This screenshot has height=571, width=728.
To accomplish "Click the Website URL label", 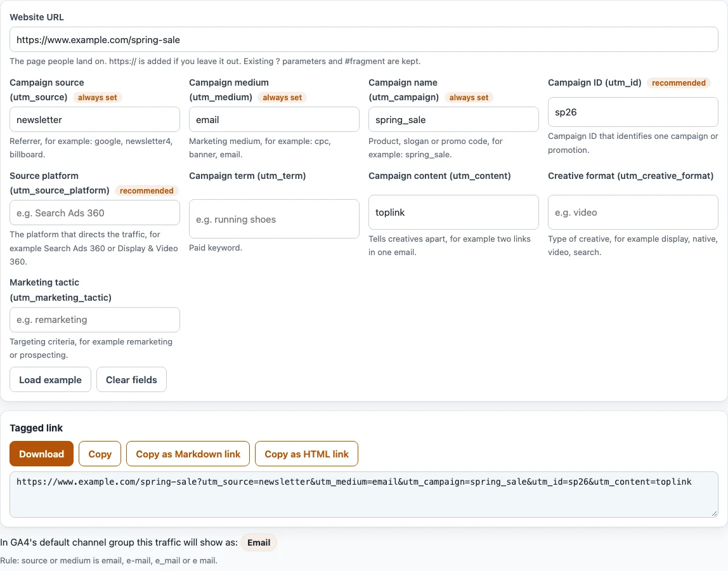I will pos(37,17).
